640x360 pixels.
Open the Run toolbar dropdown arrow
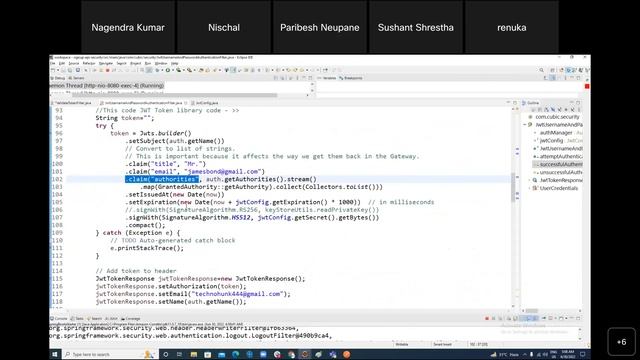tap(172, 70)
